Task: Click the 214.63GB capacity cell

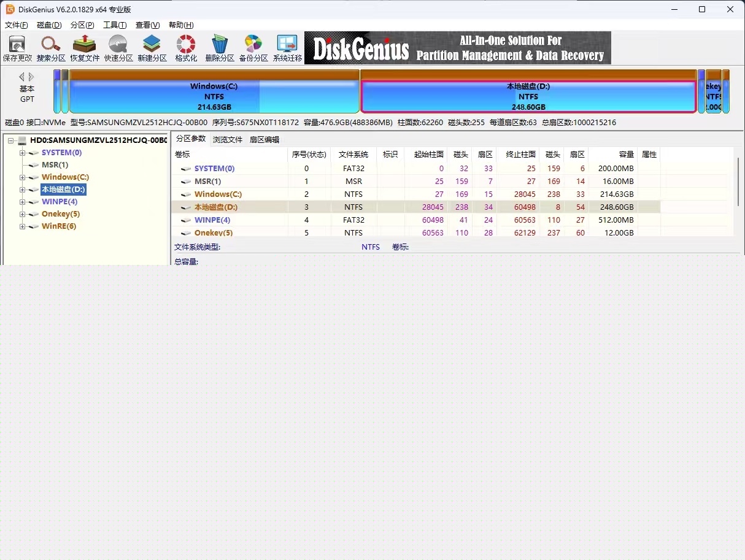Action: tap(616, 194)
